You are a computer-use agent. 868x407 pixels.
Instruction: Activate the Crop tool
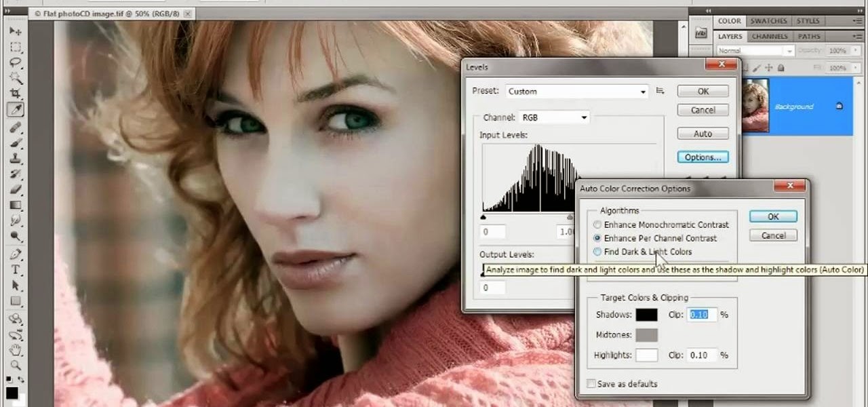(15, 93)
